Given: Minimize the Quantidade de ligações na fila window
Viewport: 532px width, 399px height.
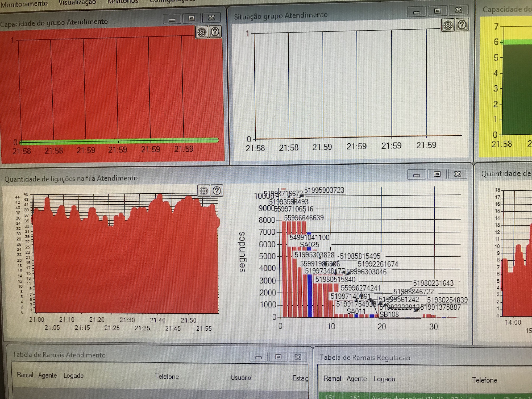Looking at the screenshot, I should point(417,174).
